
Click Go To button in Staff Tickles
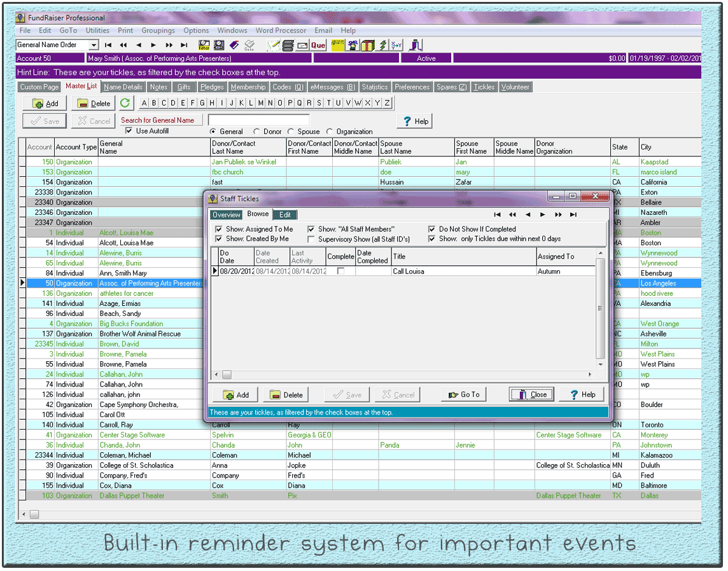(x=465, y=396)
